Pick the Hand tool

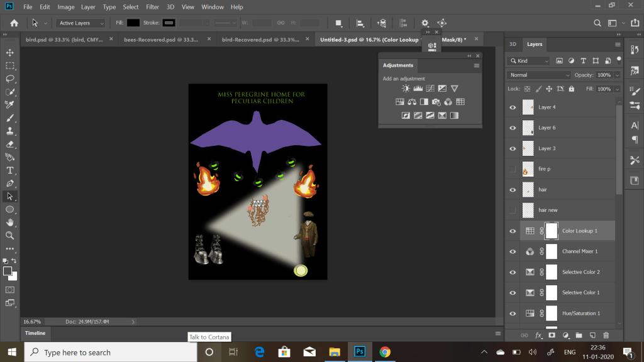(10, 222)
